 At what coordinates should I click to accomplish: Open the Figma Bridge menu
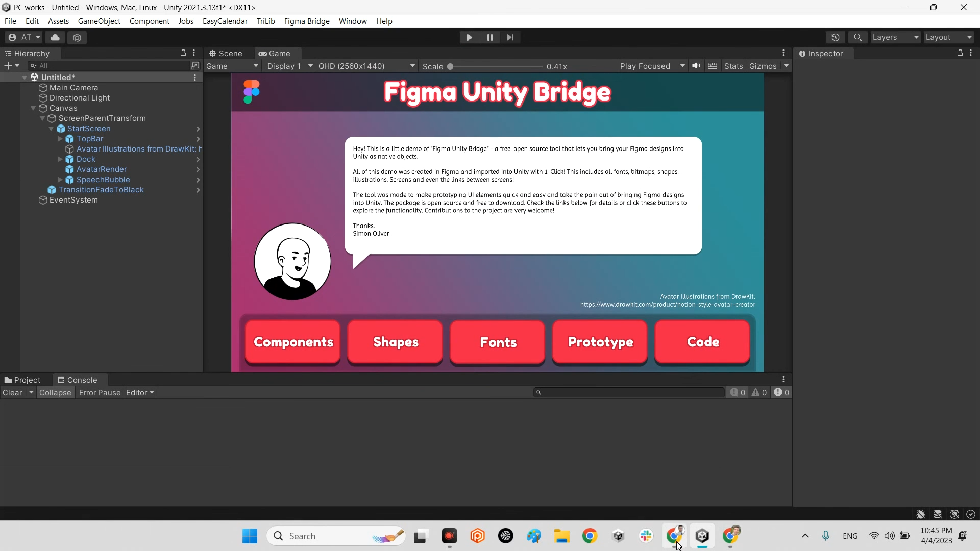tap(306, 21)
